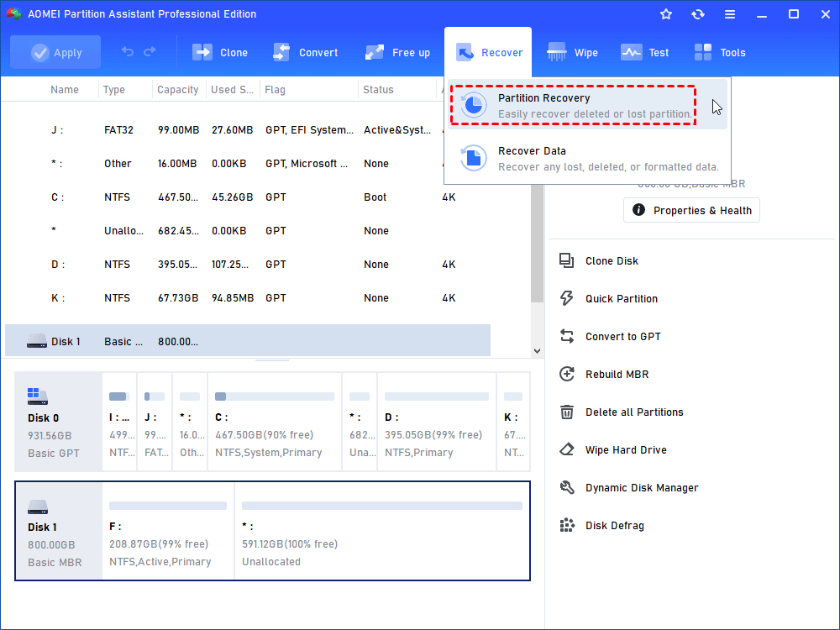
Task: Click the Delete all Partitions trash icon
Action: tap(566, 412)
